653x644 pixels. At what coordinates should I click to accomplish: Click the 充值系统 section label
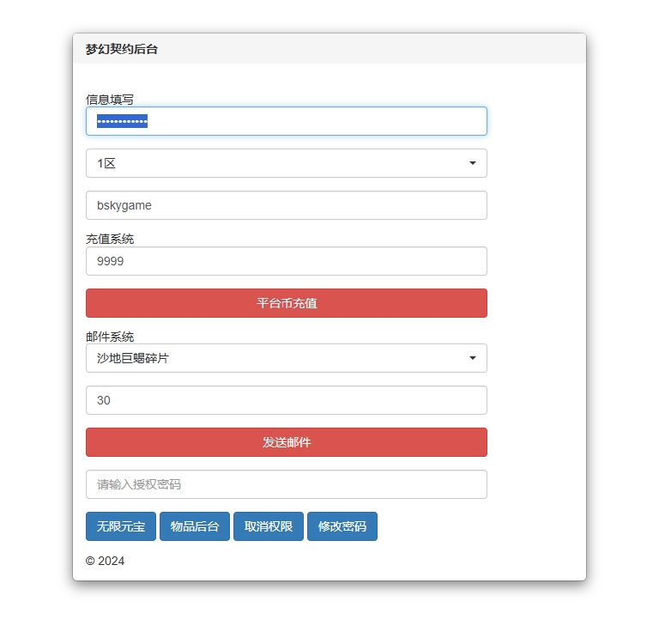pos(110,240)
